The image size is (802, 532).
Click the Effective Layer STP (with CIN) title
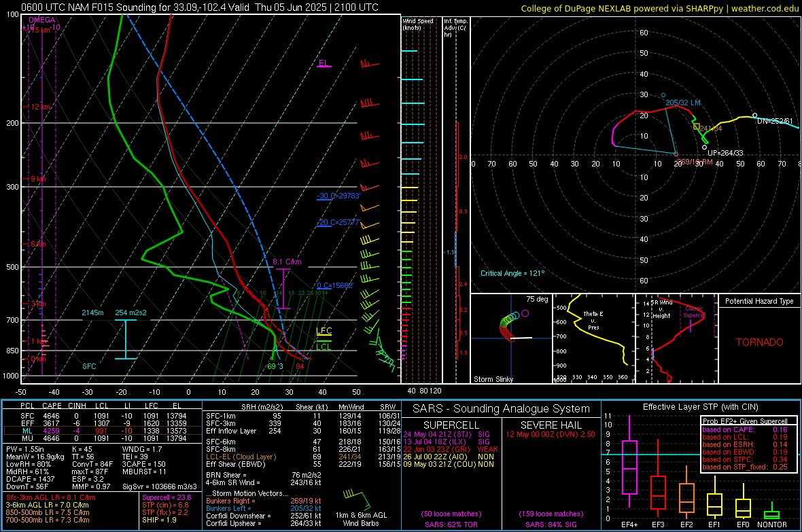click(x=700, y=407)
